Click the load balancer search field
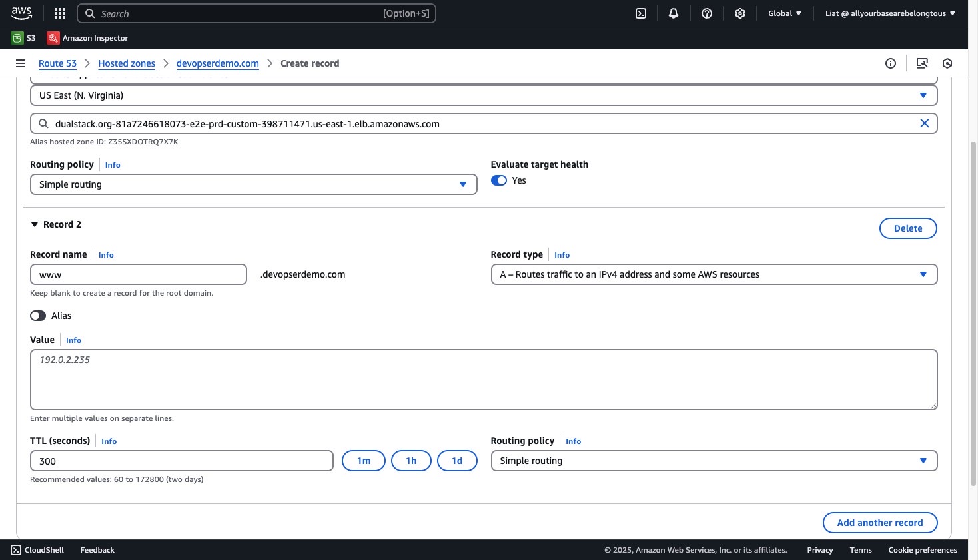This screenshot has height=560, width=978. [484, 123]
